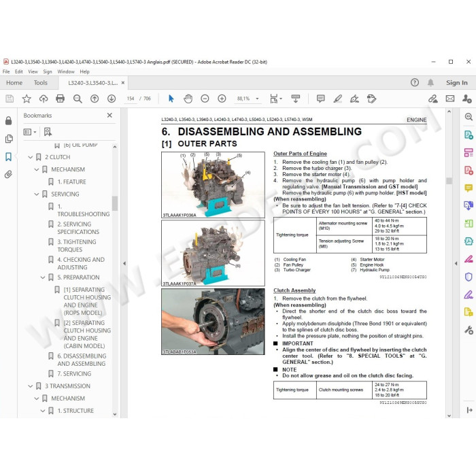Click the star bookmark icon
Image resolution: width=476 pixels, height=476 pixels.
(27, 99)
